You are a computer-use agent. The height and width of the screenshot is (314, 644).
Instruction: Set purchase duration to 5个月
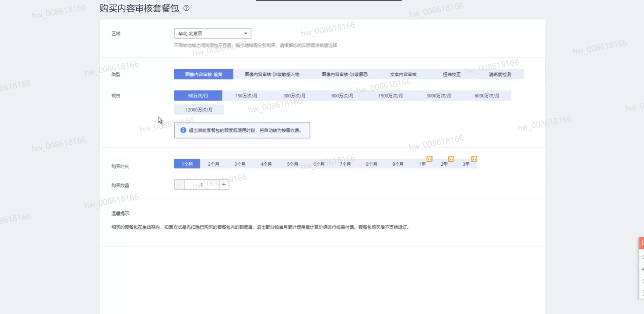tap(293, 164)
